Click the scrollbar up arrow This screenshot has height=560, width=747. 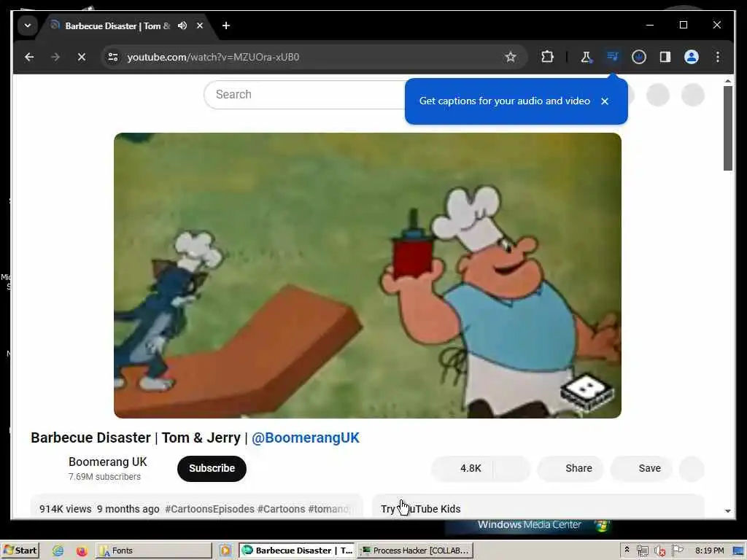pyautogui.click(x=727, y=82)
